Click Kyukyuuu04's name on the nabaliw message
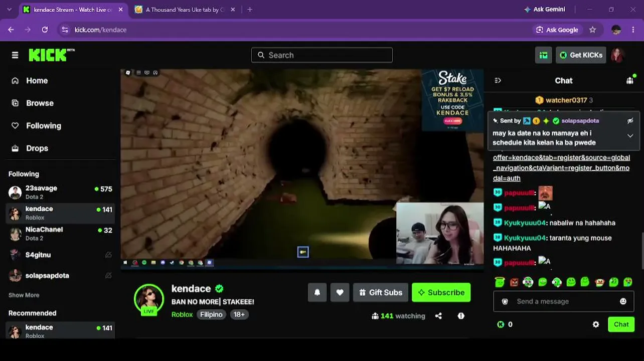This screenshot has width=644, height=361. click(x=525, y=223)
